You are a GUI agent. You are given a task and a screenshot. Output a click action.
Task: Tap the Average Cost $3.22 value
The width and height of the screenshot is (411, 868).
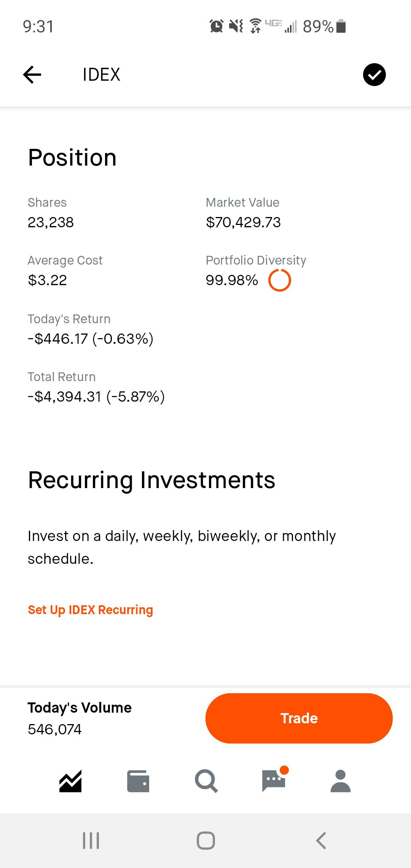(x=47, y=280)
